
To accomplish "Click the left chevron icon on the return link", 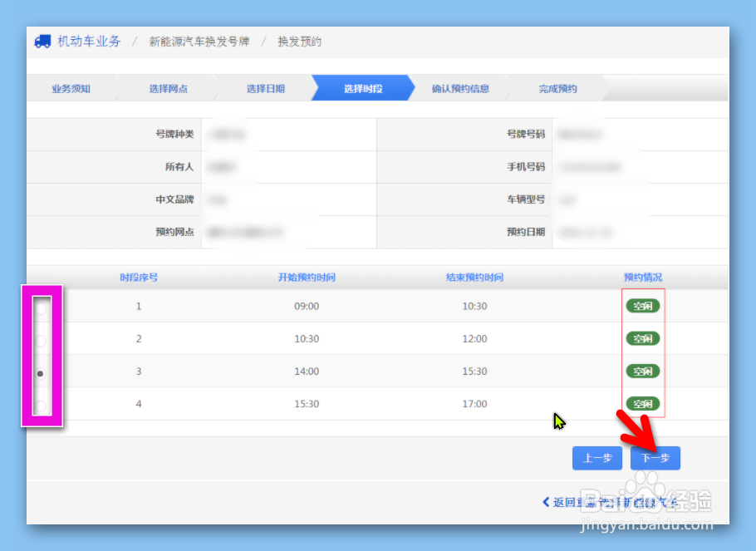I will pos(547,502).
